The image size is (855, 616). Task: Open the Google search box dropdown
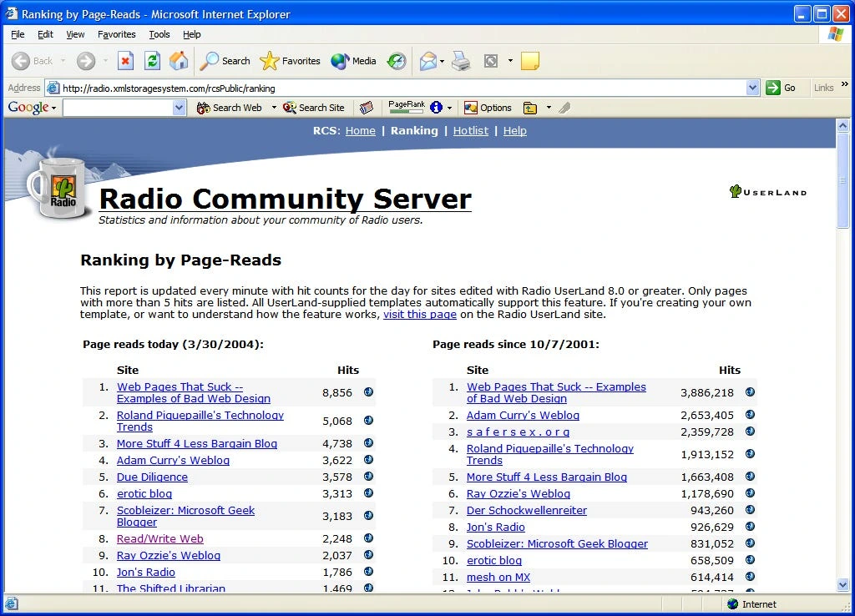coord(180,108)
